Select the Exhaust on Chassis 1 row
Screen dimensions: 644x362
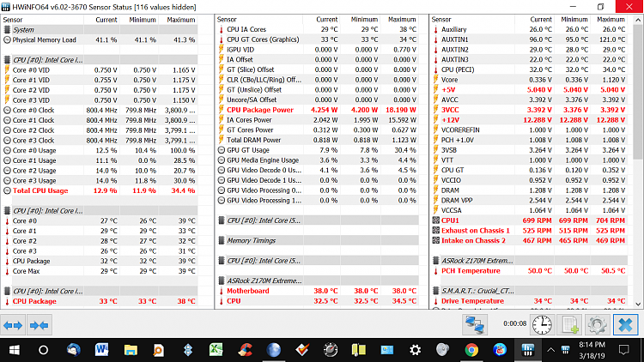[530, 231]
